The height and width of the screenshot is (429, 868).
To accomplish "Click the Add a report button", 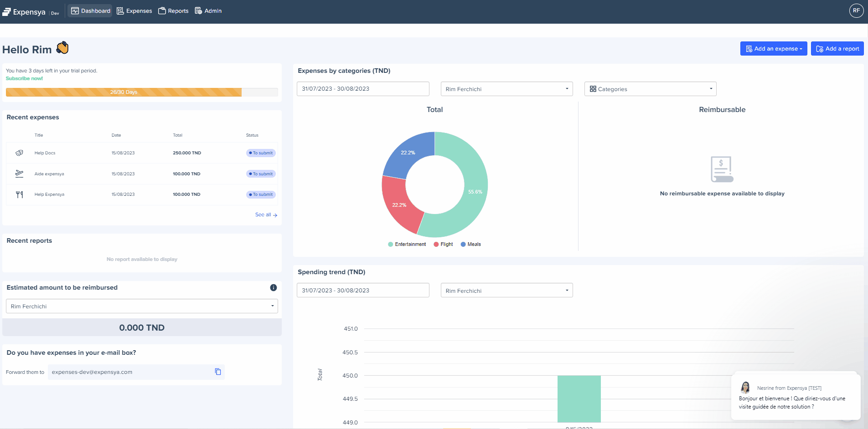I will 837,49.
